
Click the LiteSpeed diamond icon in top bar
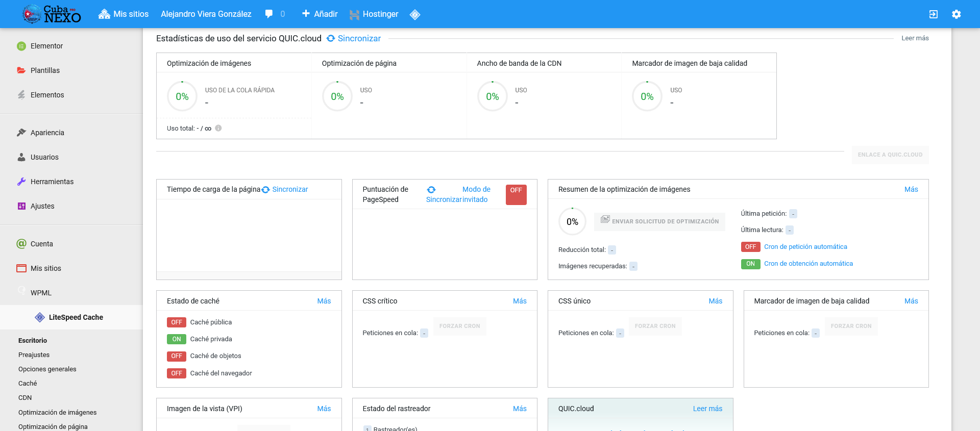click(415, 14)
